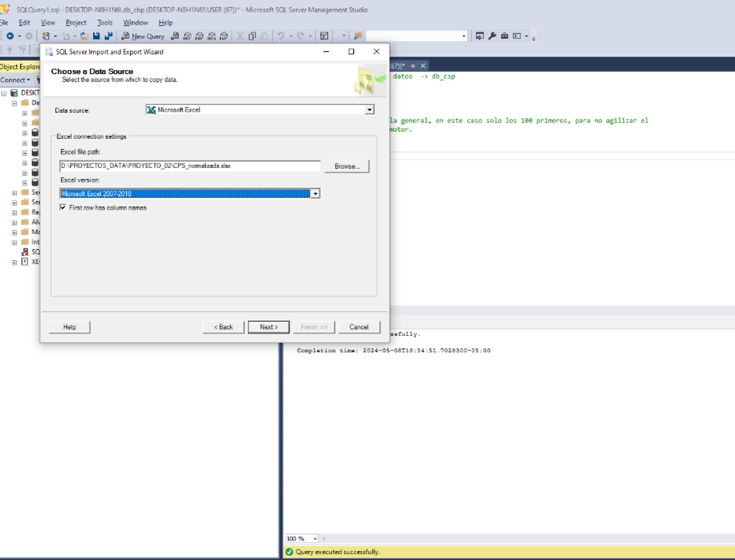This screenshot has height=560, width=735.
Task: Open the Data source dropdown
Action: pyautogui.click(x=369, y=110)
